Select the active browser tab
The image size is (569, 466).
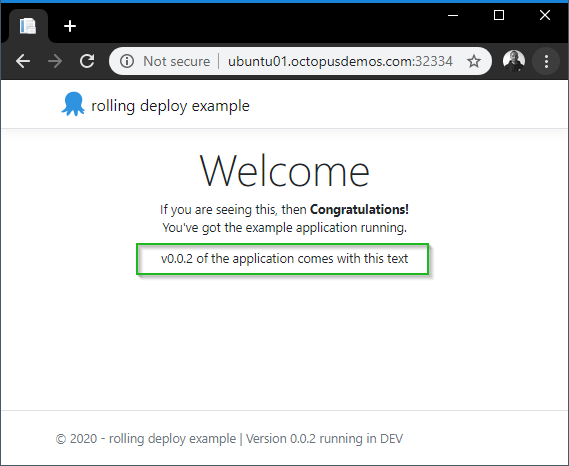[28, 26]
